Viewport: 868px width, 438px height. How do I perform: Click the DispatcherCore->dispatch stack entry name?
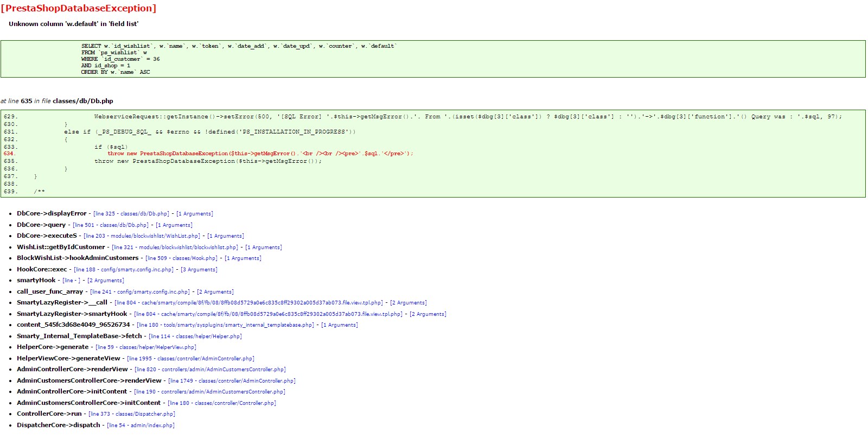point(59,426)
